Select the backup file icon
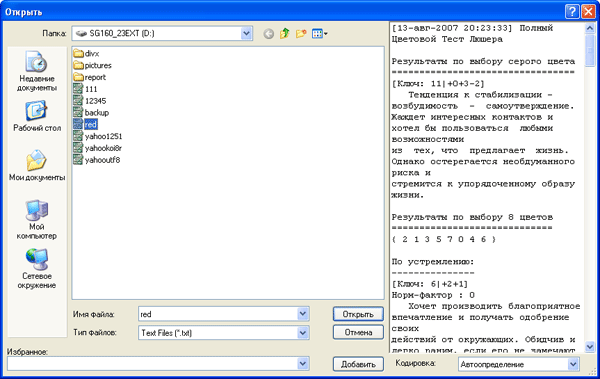Image resolution: width=600 pixels, height=379 pixels. (78, 113)
